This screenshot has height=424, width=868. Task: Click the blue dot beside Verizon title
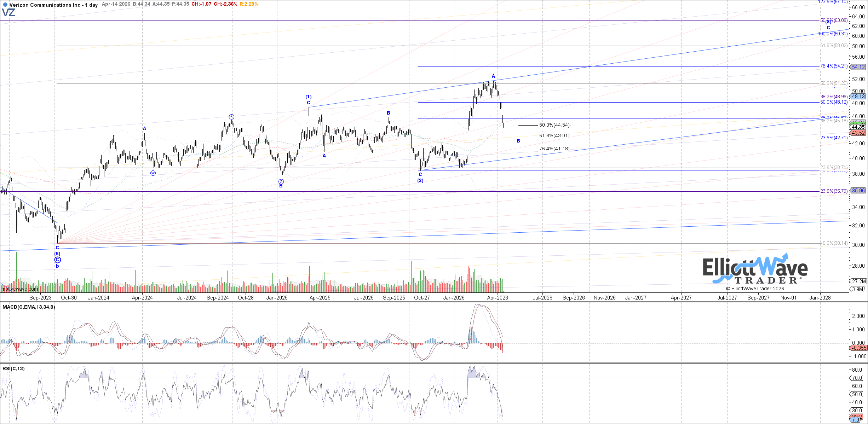pos(5,5)
